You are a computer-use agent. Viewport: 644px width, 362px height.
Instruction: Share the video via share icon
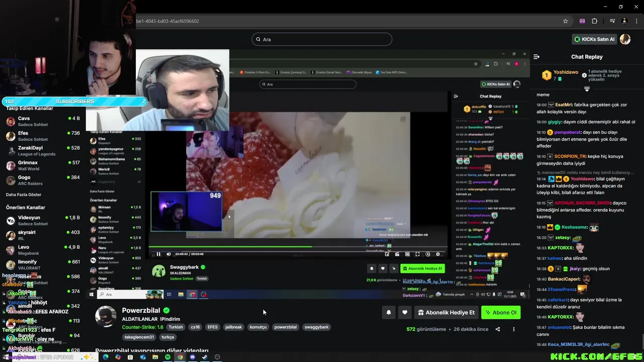coord(498,329)
